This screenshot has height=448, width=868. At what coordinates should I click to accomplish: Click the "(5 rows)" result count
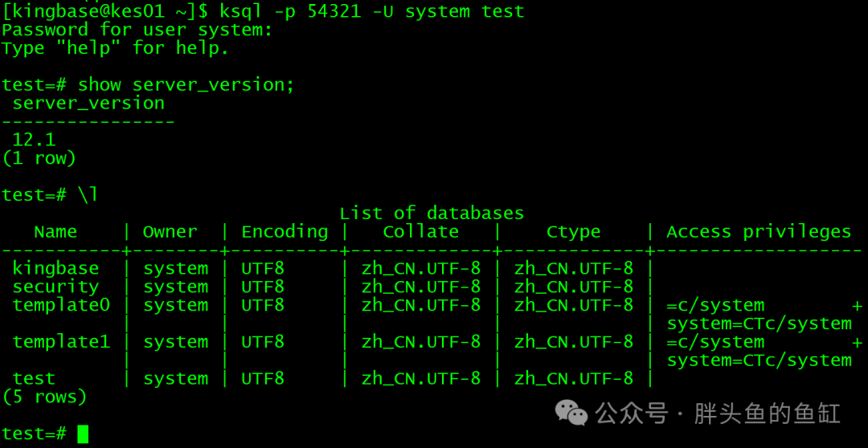tap(44, 397)
